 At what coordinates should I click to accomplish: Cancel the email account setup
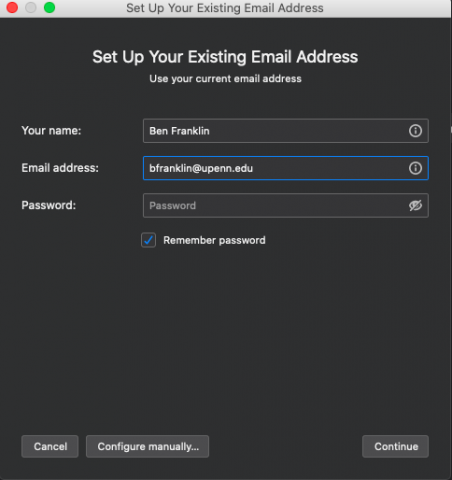50,446
